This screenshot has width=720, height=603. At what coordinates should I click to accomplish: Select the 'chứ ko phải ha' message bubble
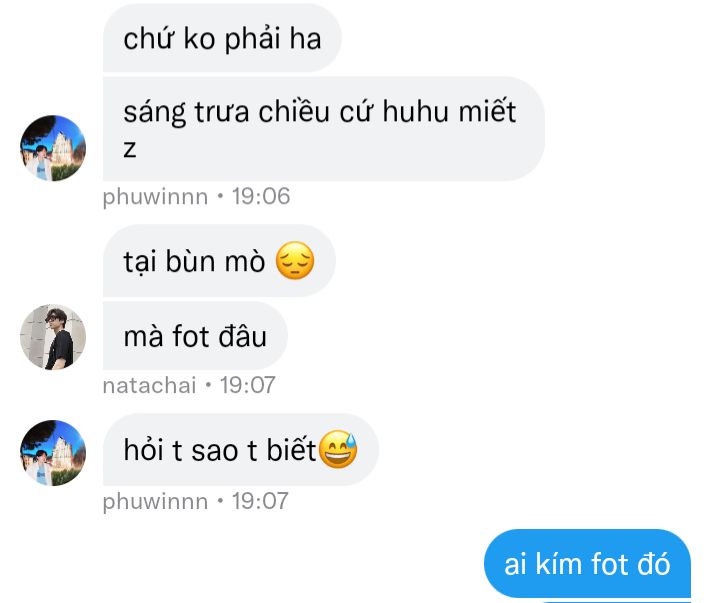click(x=222, y=38)
